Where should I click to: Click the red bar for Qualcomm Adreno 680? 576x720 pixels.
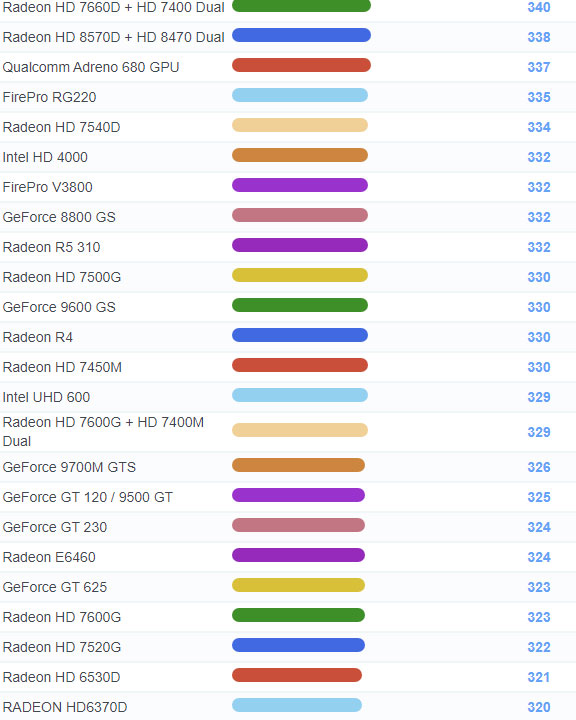(x=301, y=65)
